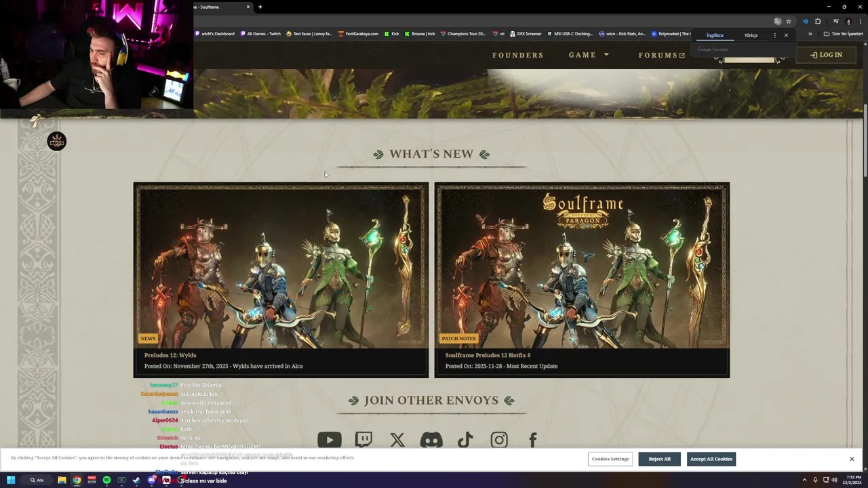Click the Google Translate icon in address bar
Image resolution: width=868 pixels, height=488 pixels.
(778, 21)
